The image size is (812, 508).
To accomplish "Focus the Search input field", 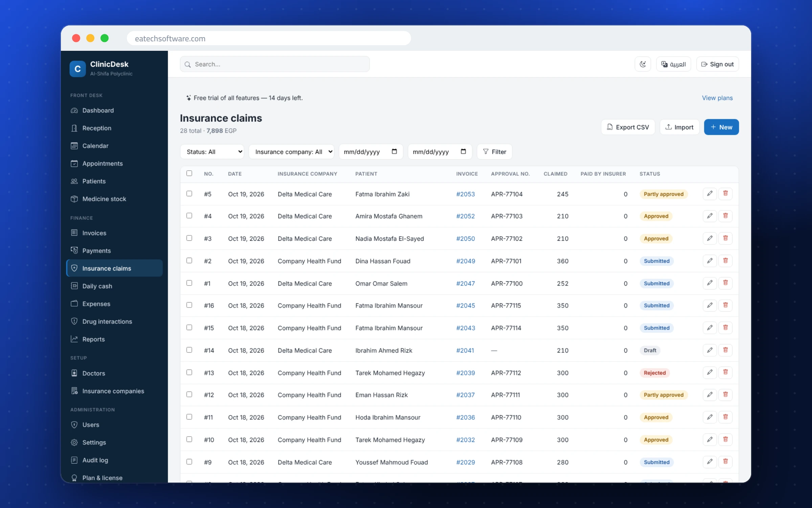I will 275,64.
